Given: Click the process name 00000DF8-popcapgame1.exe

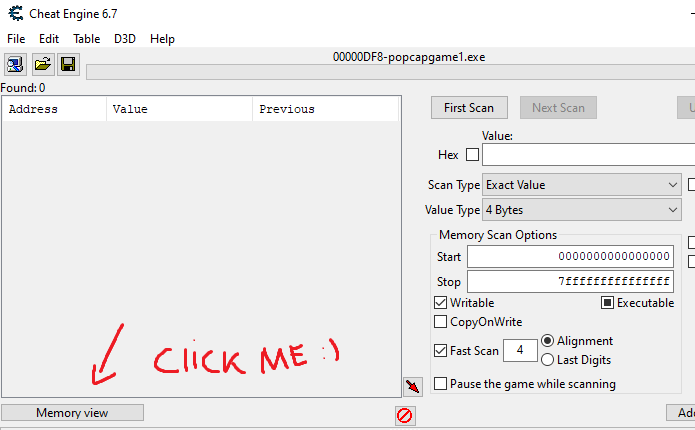Looking at the screenshot, I should pyautogui.click(x=409, y=57).
